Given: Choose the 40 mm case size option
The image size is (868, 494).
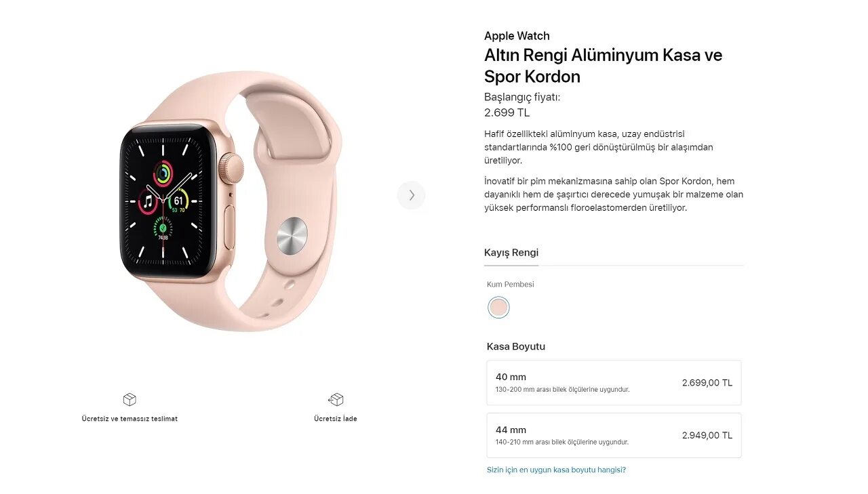Looking at the screenshot, I should (614, 383).
